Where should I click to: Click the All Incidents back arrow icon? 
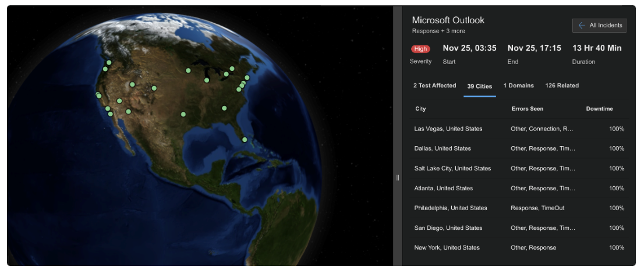pyautogui.click(x=581, y=25)
